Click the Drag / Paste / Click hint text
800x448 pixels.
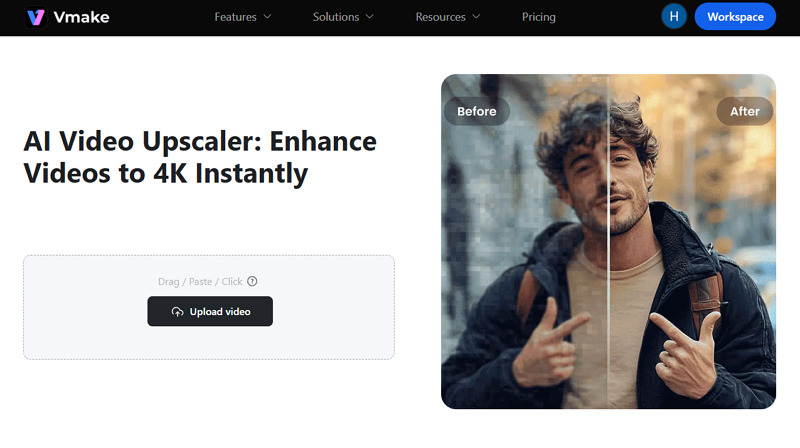tap(200, 282)
